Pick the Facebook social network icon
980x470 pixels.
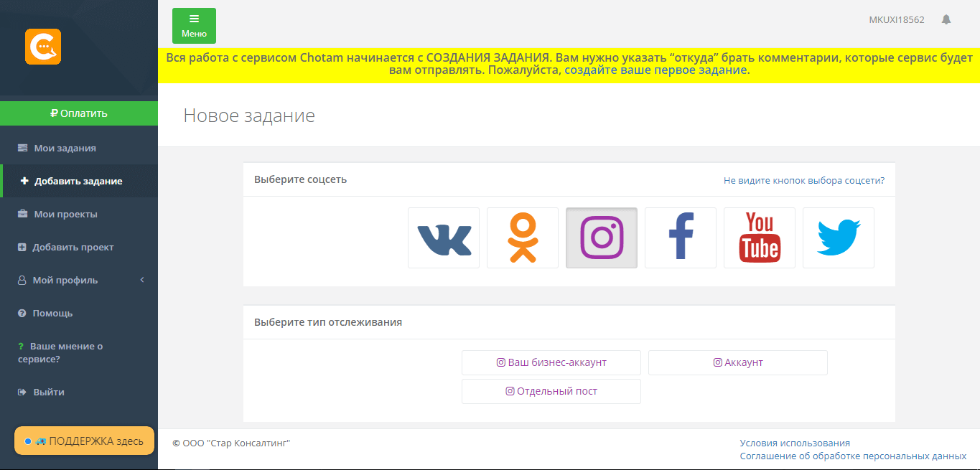[681, 238]
